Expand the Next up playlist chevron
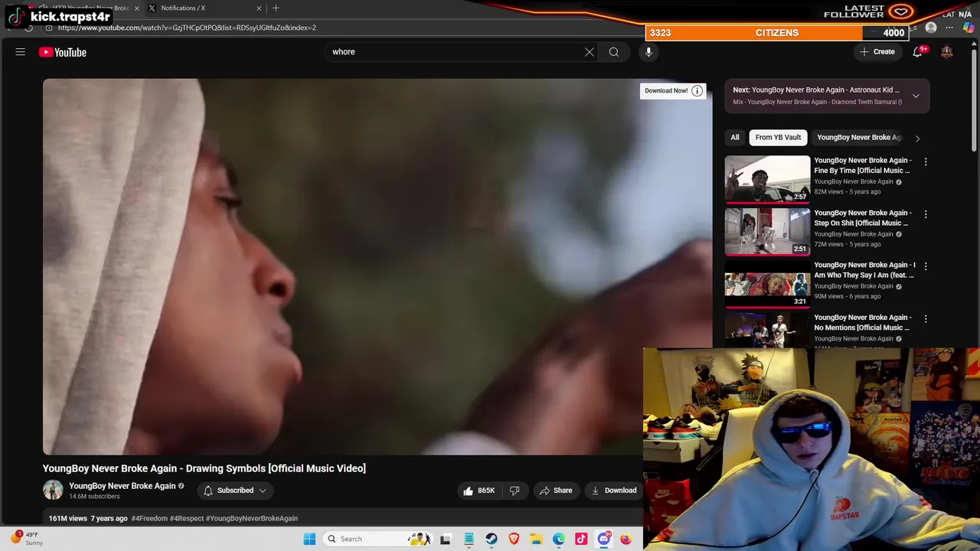980x551 pixels. click(x=916, y=96)
